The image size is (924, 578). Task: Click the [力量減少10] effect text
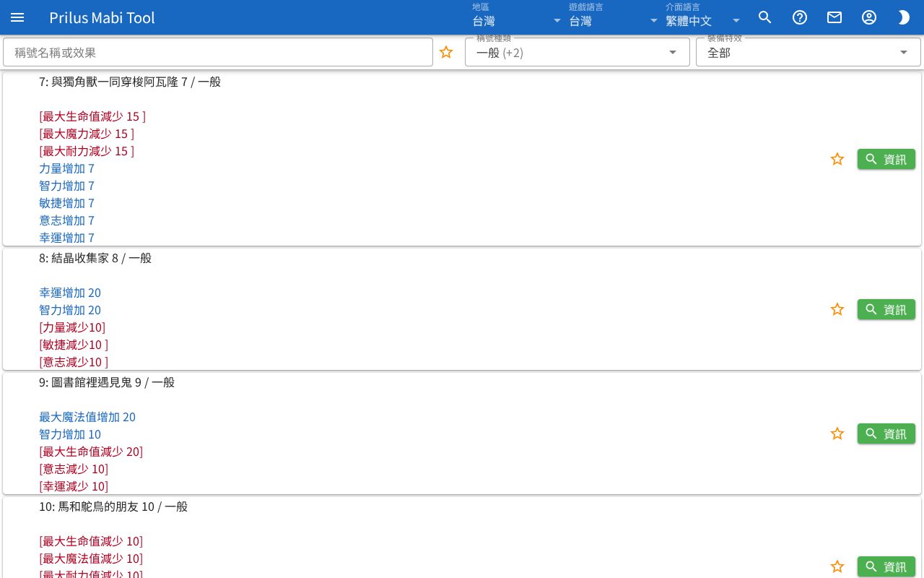[x=72, y=327]
